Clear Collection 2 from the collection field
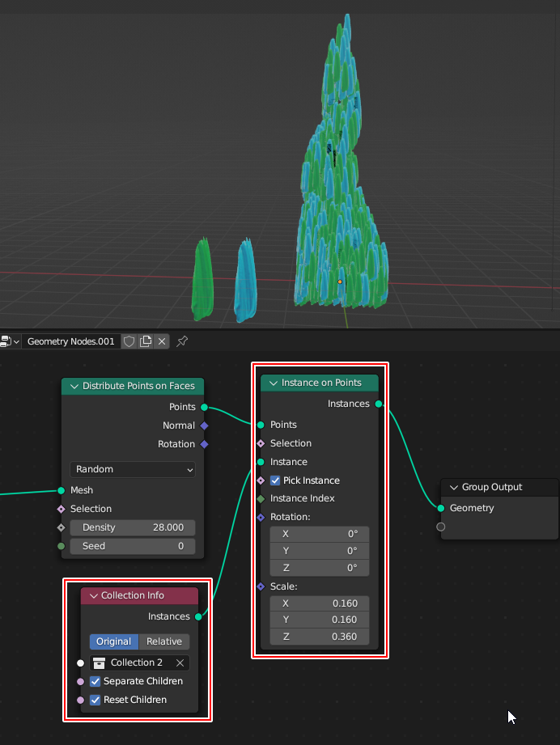The image size is (560, 745). 180,662
